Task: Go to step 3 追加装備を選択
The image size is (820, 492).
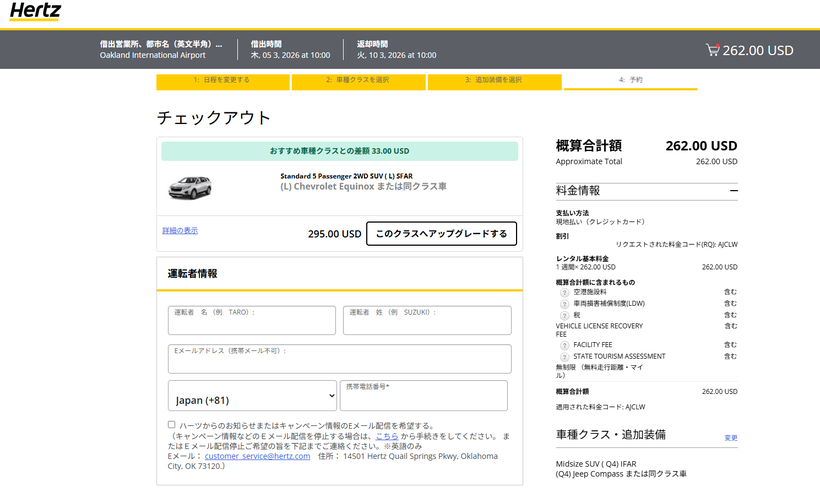Action: click(x=493, y=80)
